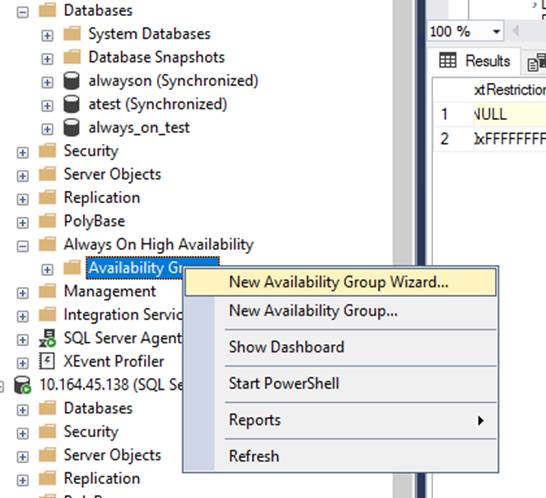Screen dimensions: 546x498
Task: Expand the upper Replication node
Action: [23, 199]
